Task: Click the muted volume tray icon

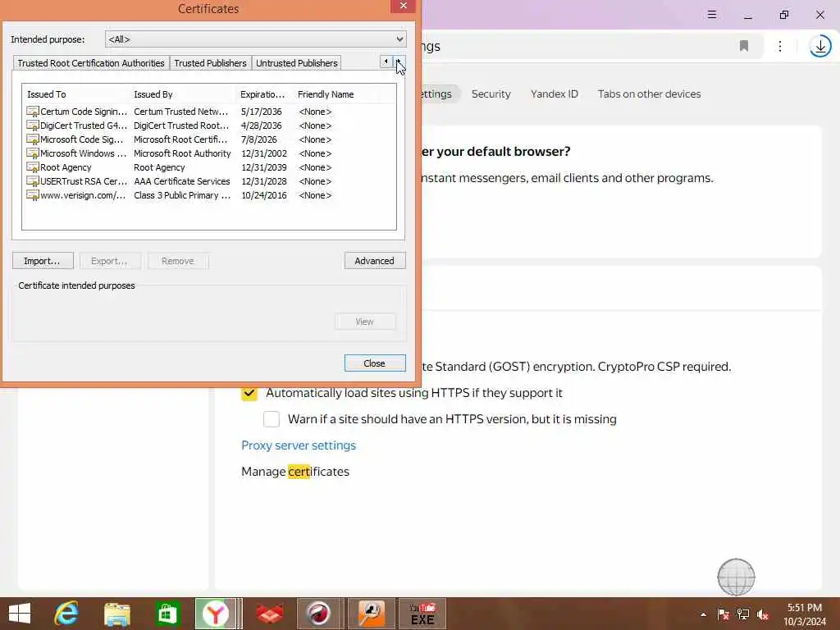Action: click(x=763, y=614)
